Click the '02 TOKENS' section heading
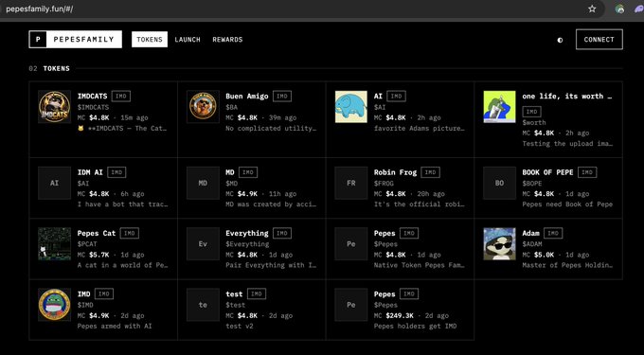Image resolution: width=644 pixels, height=355 pixels. 49,68
